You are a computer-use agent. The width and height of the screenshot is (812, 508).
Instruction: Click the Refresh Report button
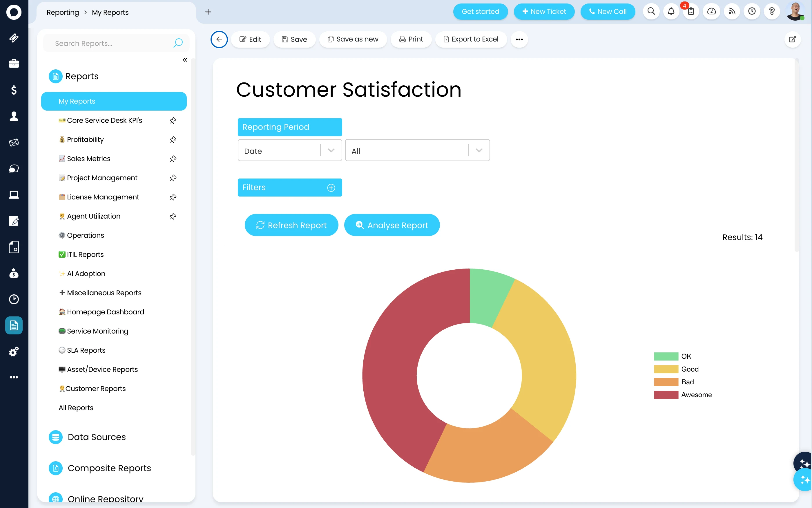click(291, 225)
